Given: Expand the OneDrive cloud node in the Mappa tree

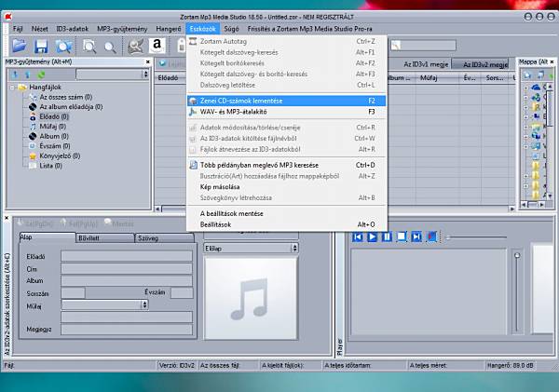Looking at the screenshot, I should point(525,88).
